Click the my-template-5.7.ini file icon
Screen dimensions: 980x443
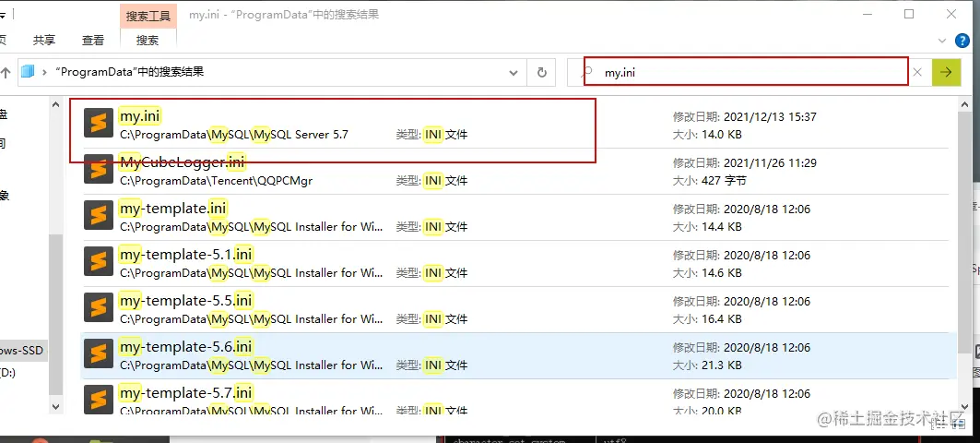pos(99,400)
